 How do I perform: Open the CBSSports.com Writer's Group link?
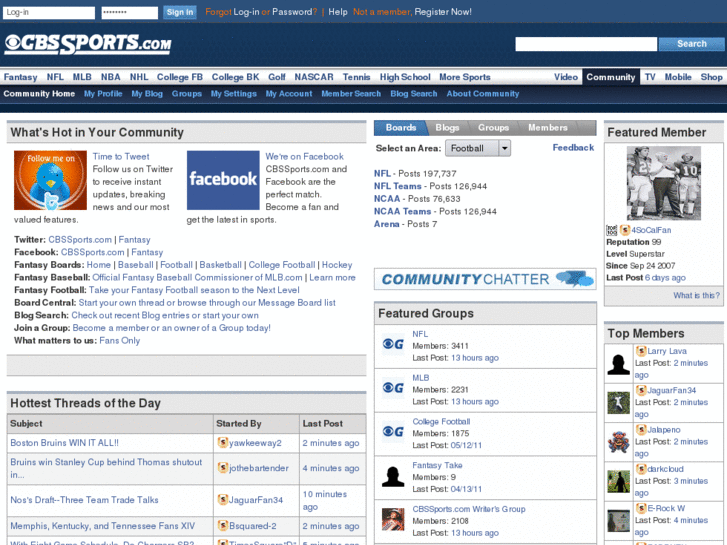(469, 509)
